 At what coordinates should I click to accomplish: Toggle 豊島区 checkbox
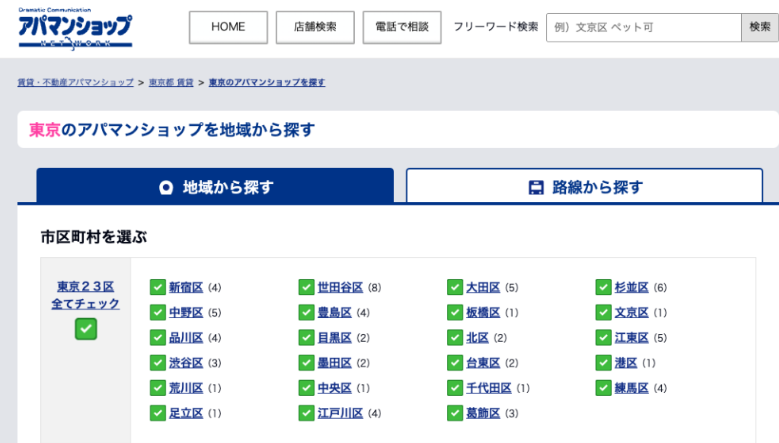306,312
